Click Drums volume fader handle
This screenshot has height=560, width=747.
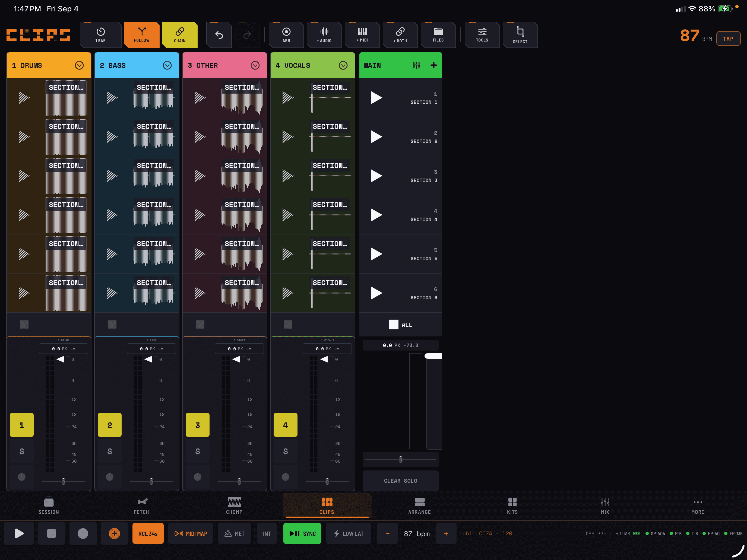click(60, 359)
